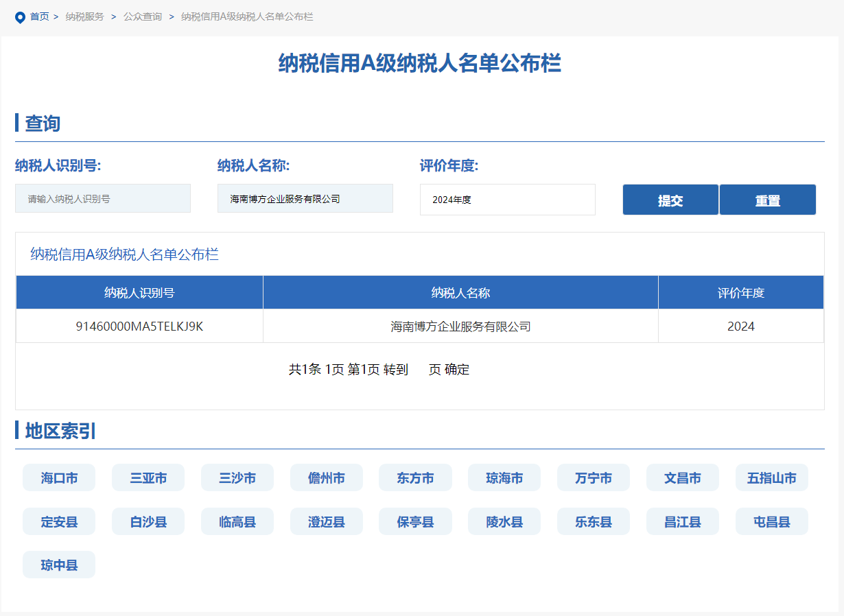Screen dimensions: 844x616
Task: Click the 共1条 1页 第1页 pagination text
Action: point(334,370)
